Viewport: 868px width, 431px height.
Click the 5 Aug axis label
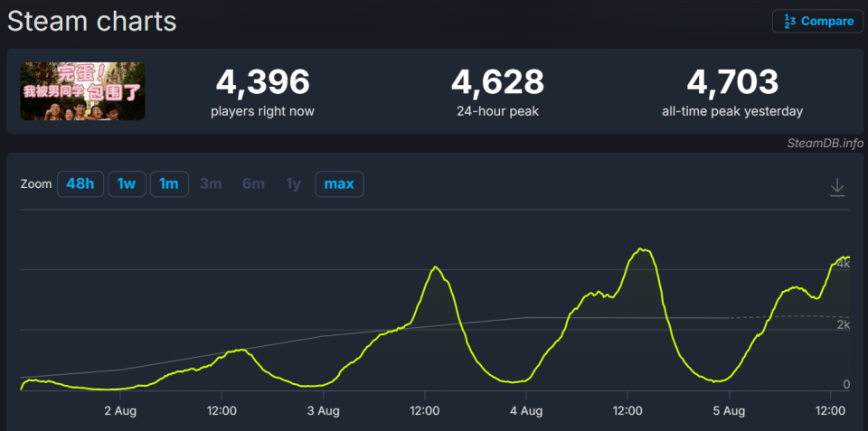pos(729,411)
